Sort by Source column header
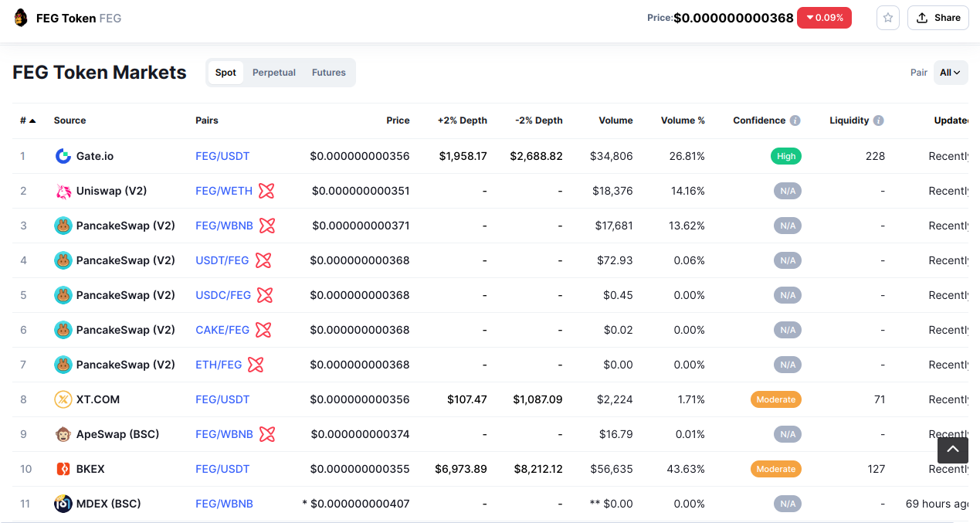Image resolution: width=980 pixels, height=523 pixels. 70,121
